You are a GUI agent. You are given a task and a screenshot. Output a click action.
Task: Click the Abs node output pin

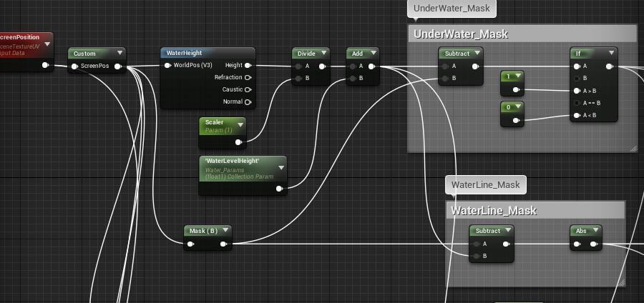594,244
